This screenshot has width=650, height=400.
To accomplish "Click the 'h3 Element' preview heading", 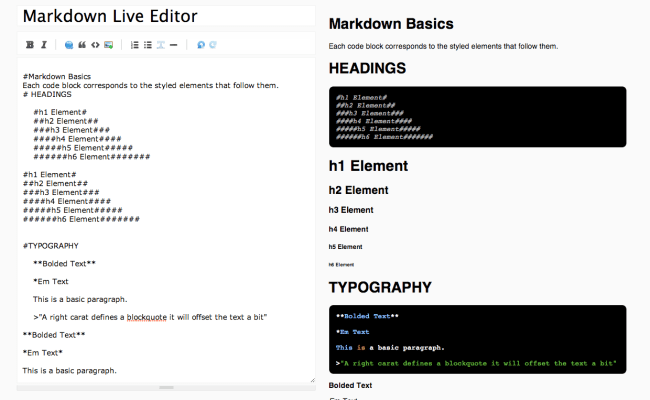I will tap(351, 210).
